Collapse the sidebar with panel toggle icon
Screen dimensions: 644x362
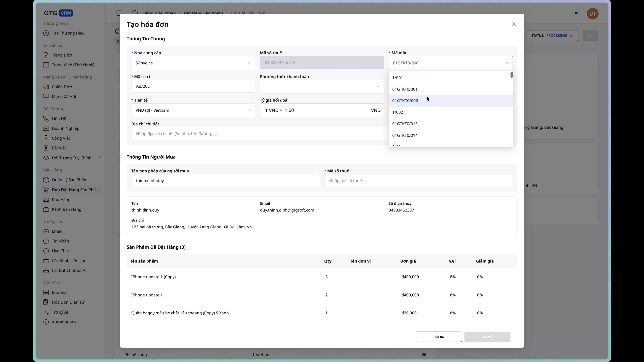[x=119, y=13]
